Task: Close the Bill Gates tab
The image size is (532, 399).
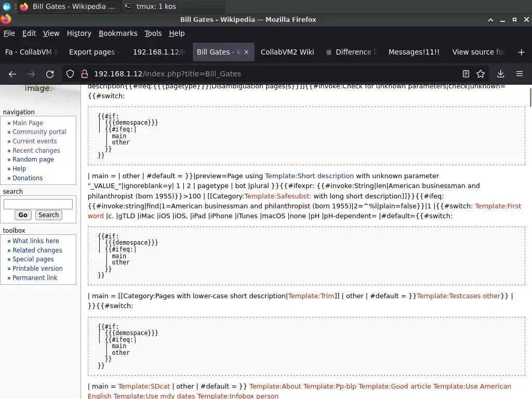Action: point(246,52)
